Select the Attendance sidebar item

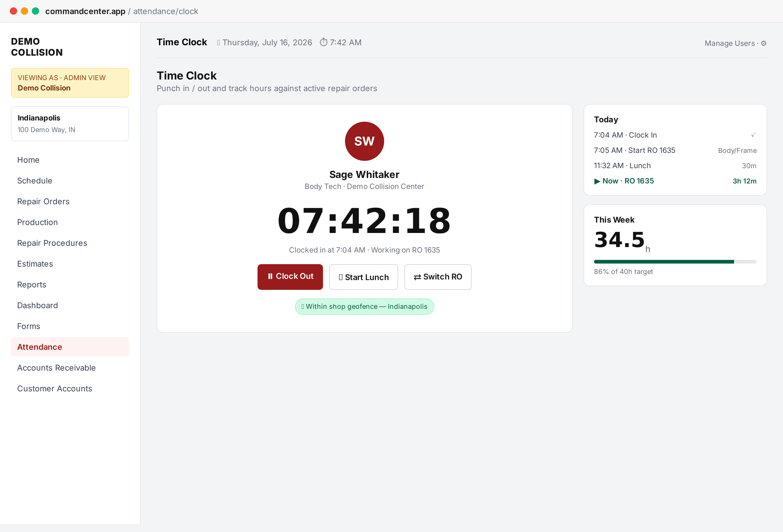70,347
